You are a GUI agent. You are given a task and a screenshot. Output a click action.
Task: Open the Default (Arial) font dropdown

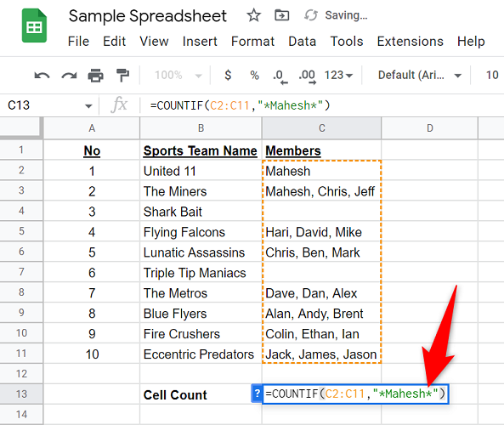tap(420, 76)
